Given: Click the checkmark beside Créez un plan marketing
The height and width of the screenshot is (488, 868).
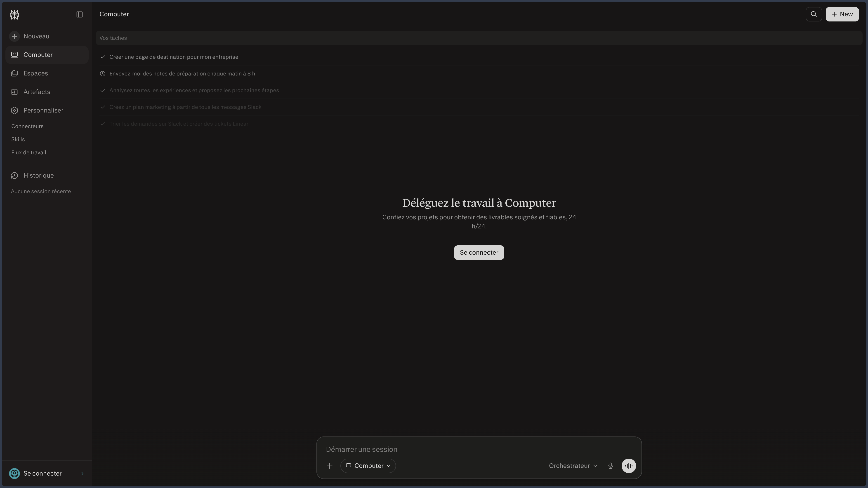Looking at the screenshot, I should 103,107.
